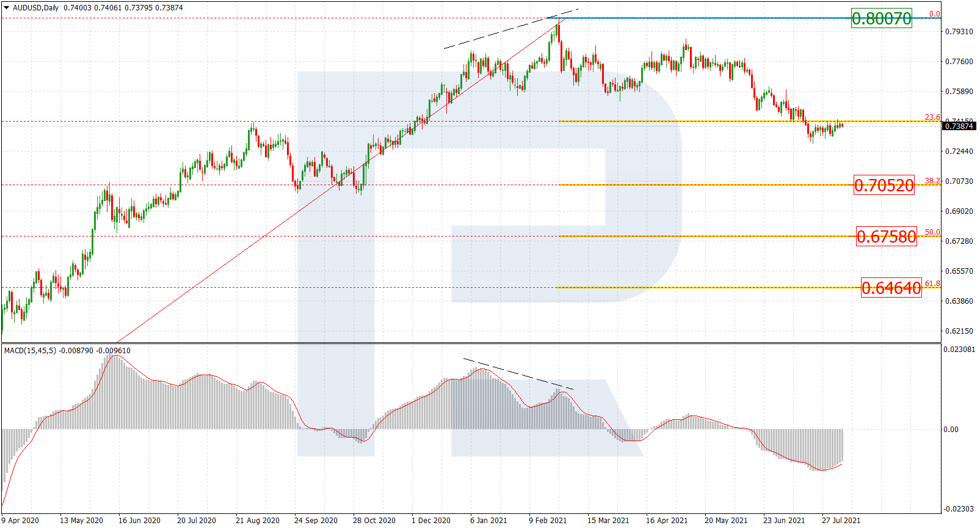Click the 23.6 Fibonacci level marker
980x528 pixels.
pos(932,117)
